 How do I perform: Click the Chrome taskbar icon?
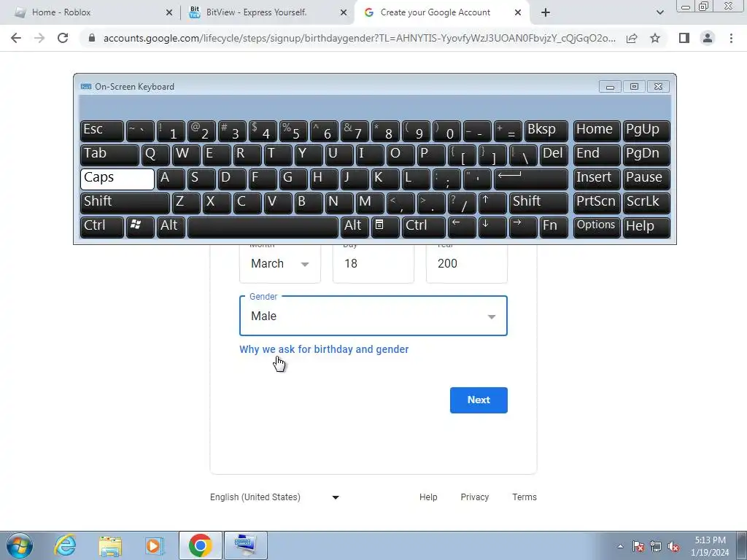point(200,545)
